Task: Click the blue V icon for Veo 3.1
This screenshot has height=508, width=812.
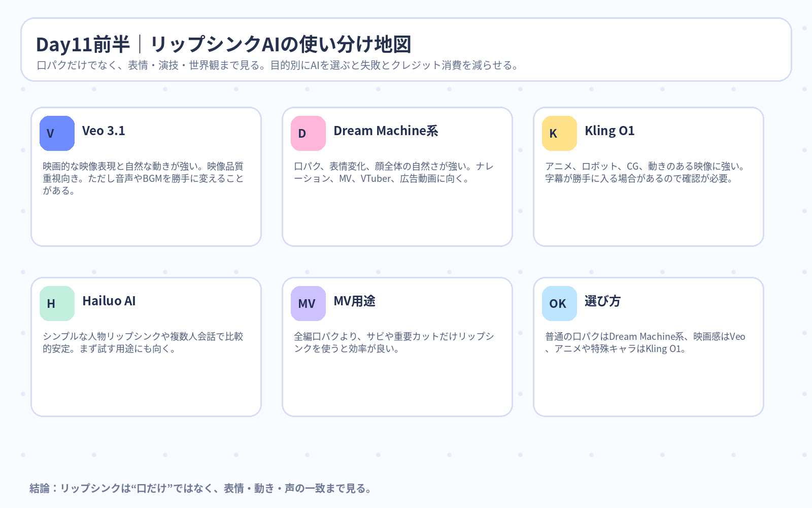Action: point(57,133)
